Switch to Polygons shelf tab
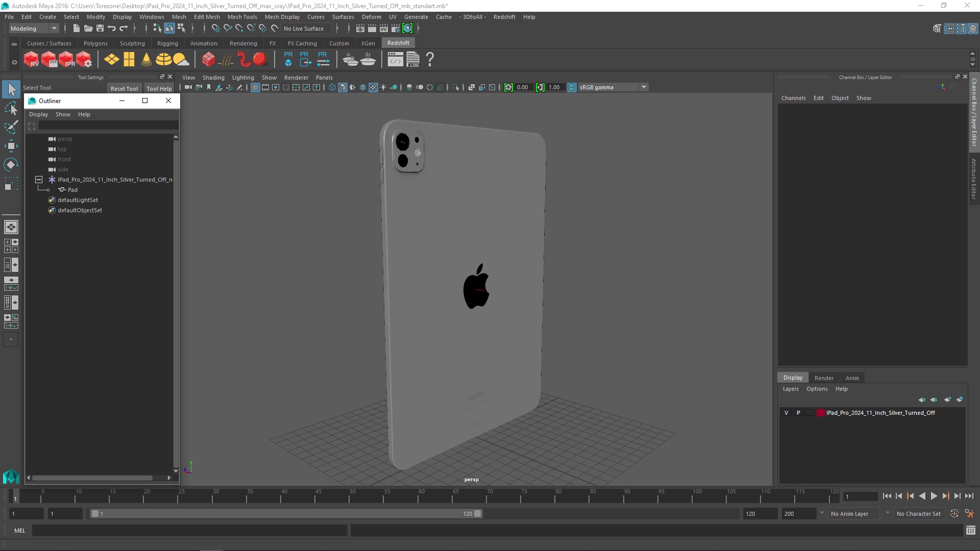This screenshot has width=980, height=551. (x=95, y=43)
